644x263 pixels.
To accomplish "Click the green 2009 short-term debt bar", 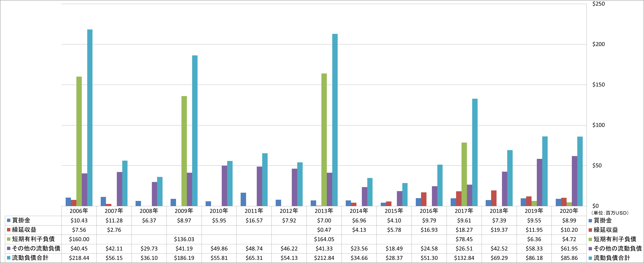I will click(184, 151).
